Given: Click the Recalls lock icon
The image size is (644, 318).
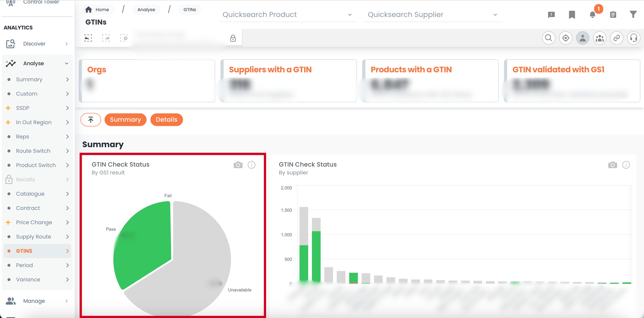Looking at the screenshot, I should coord(9,180).
